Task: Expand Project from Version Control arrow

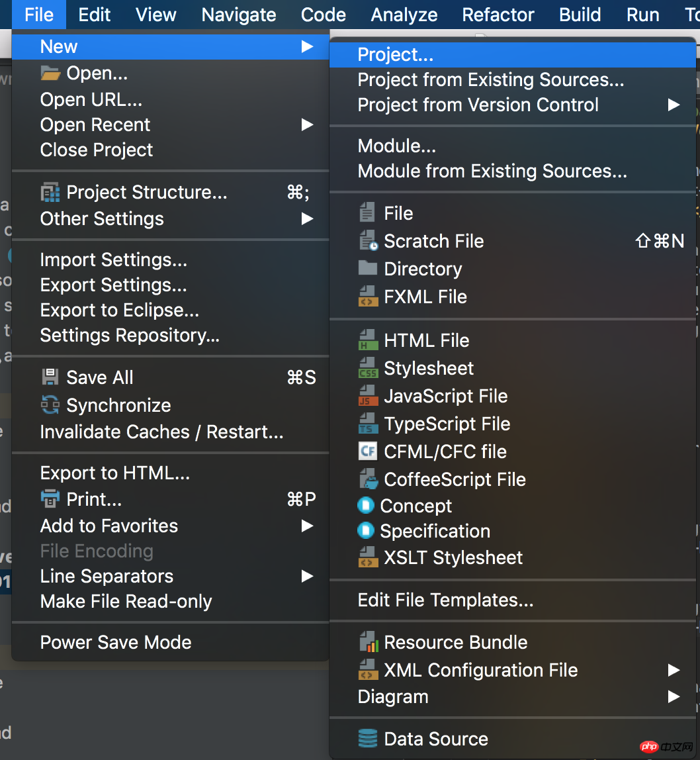Action: pos(674,105)
